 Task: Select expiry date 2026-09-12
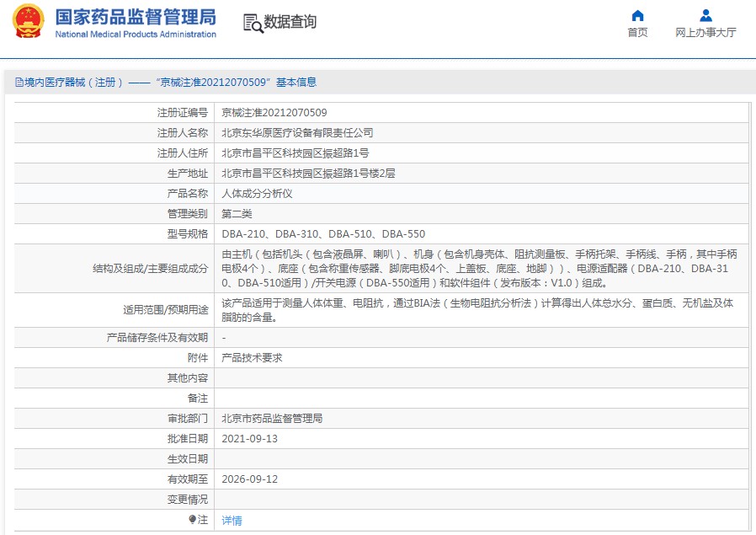click(249, 479)
